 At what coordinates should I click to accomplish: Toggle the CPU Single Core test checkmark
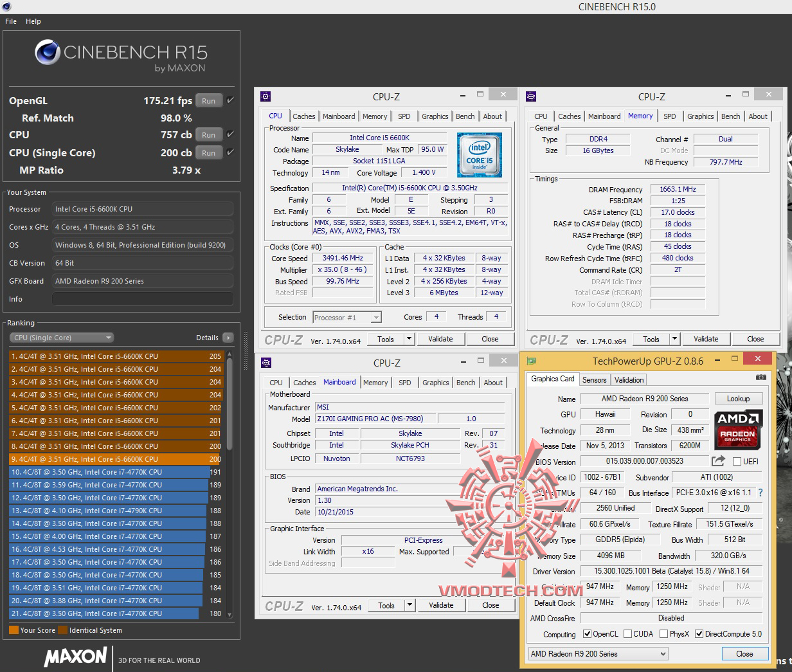[230, 152]
